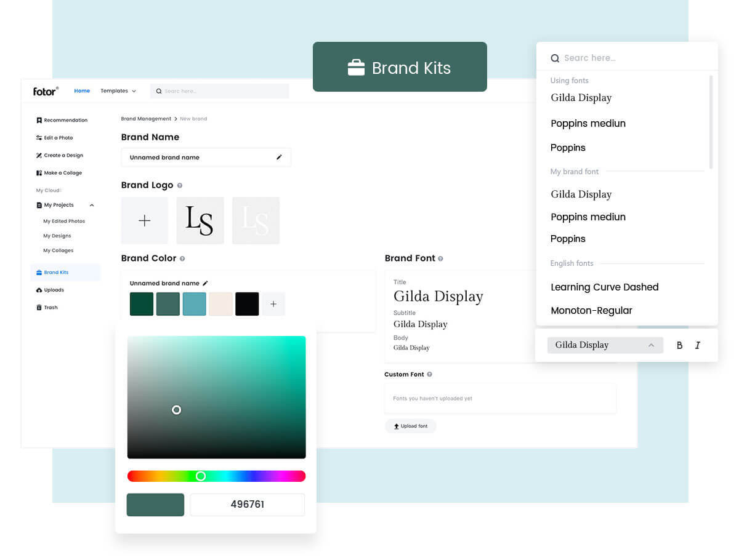Add a new brand color with the plus button
The width and height of the screenshot is (739, 560).
click(273, 304)
